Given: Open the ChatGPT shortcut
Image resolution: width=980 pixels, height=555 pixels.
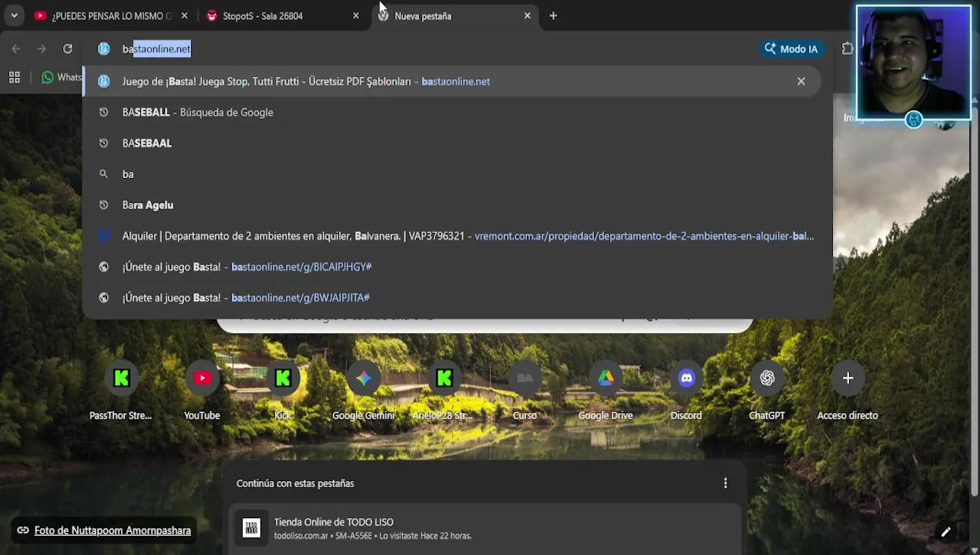Looking at the screenshot, I should pos(767,392).
